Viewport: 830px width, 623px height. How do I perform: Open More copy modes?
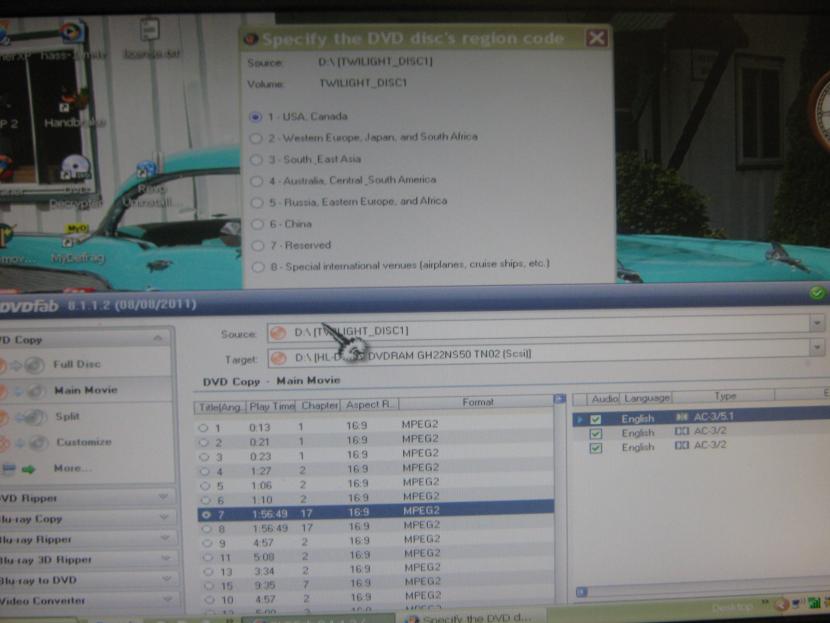[73, 468]
